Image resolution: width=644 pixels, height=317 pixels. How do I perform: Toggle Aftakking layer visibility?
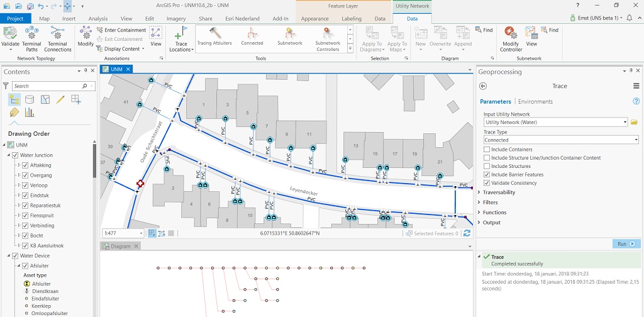pos(25,165)
